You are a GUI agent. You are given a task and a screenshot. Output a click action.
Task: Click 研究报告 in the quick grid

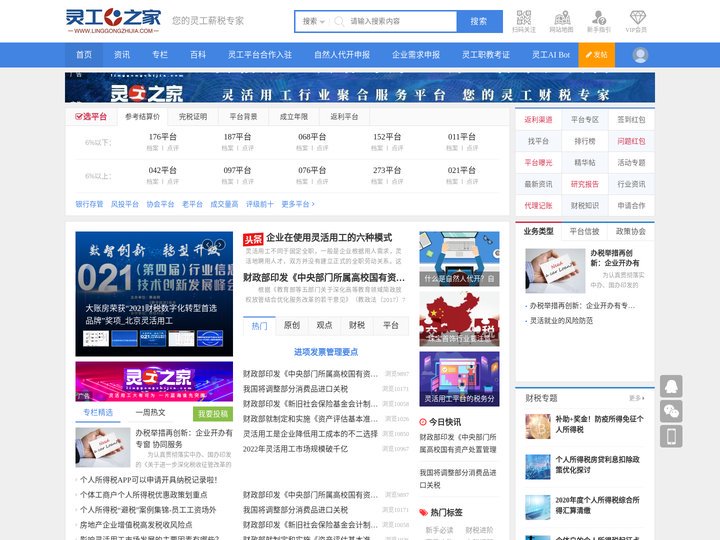point(585,184)
